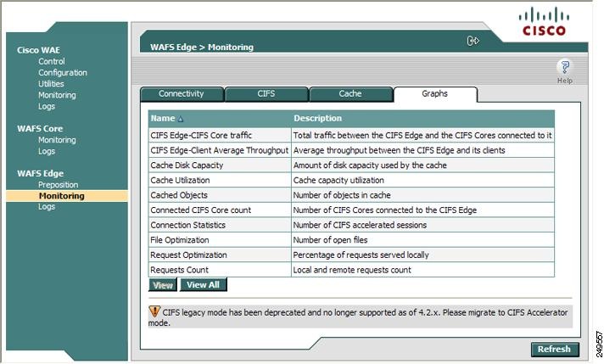Open Configuration under Cisco WAE
This screenshot has height=364, width=604.
point(63,72)
